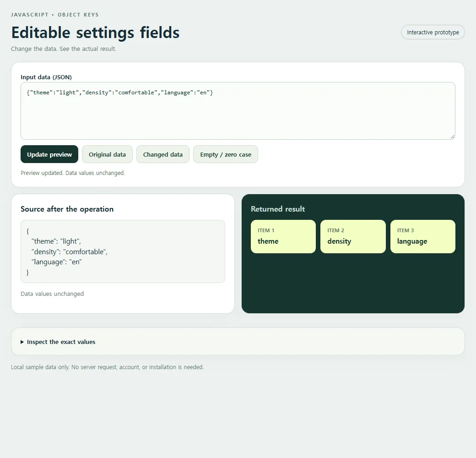
Task: Click the Source after the operation heading
Action: pyautogui.click(x=67, y=209)
